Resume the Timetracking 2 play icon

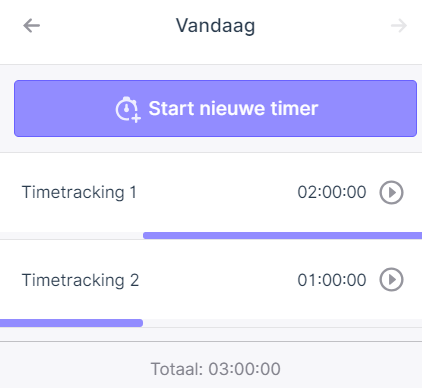pos(391,280)
